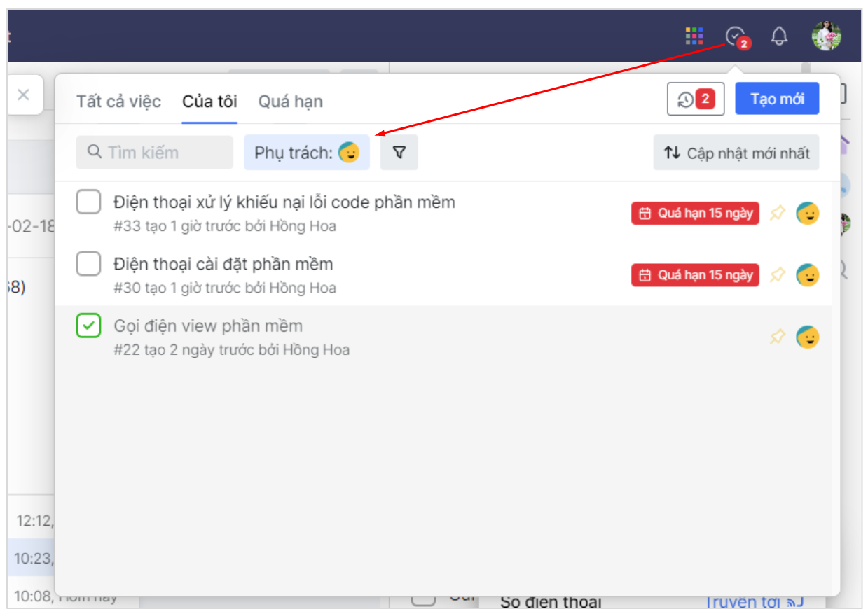Open the colorful apps grid icon
The height and width of the screenshot is (614, 868).
[694, 36]
